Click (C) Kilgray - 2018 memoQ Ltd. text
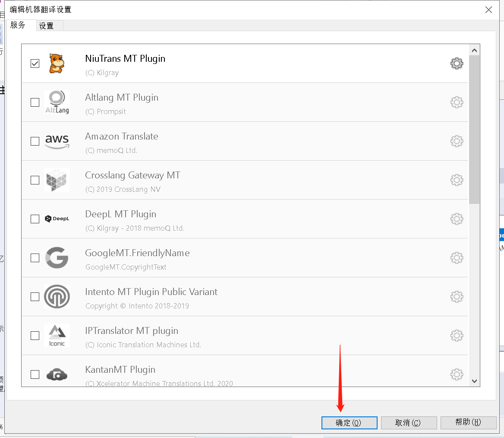 (135, 229)
